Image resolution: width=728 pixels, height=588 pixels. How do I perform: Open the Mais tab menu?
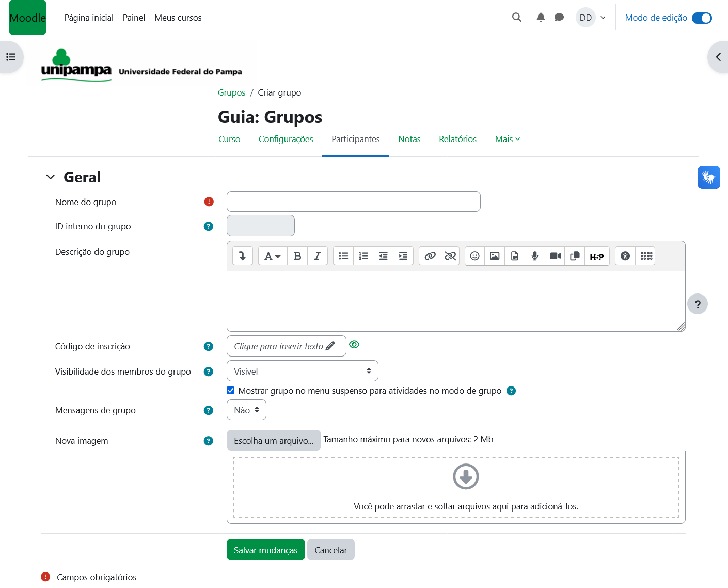pos(507,140)
